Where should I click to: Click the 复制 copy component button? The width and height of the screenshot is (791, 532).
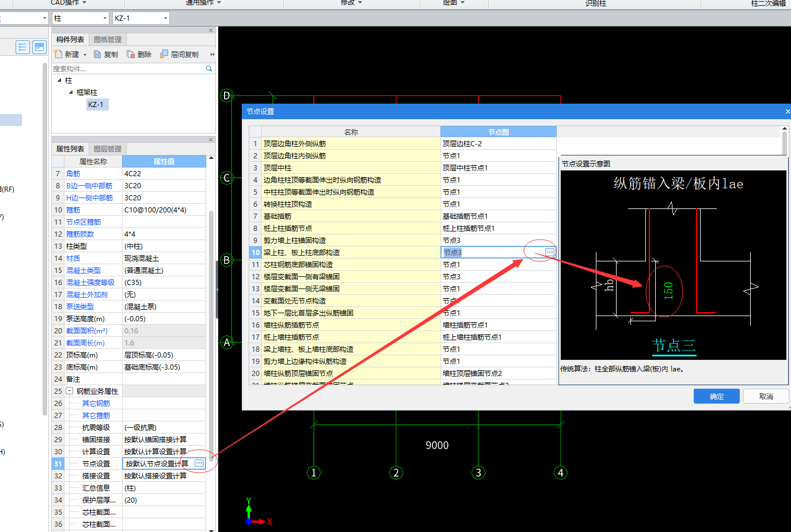(x=106, y=54)
